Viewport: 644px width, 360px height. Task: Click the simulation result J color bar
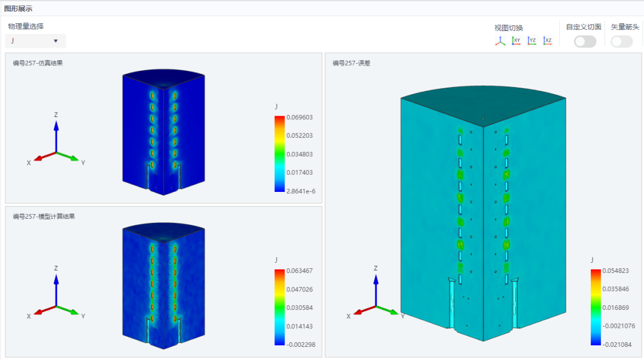click(279, 154)
